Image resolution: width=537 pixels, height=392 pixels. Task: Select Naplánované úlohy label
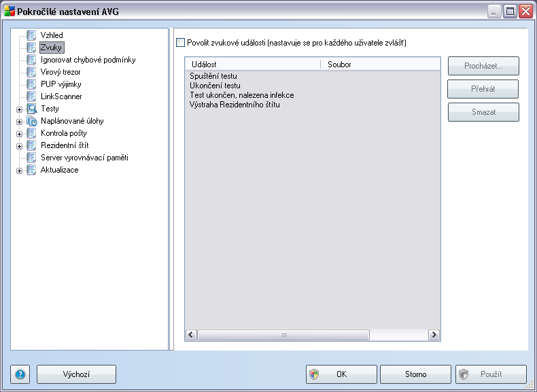[72, 121]
